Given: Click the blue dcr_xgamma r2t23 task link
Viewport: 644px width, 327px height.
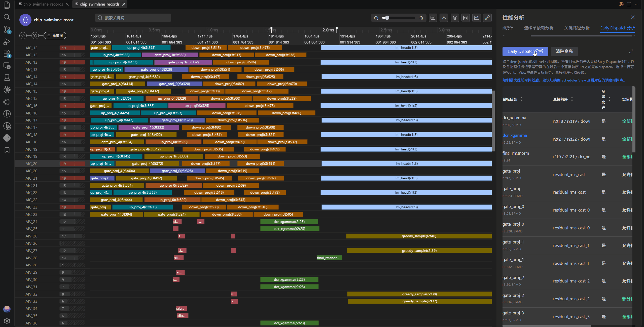Looking at the screenshot, I should pos(514,135).
